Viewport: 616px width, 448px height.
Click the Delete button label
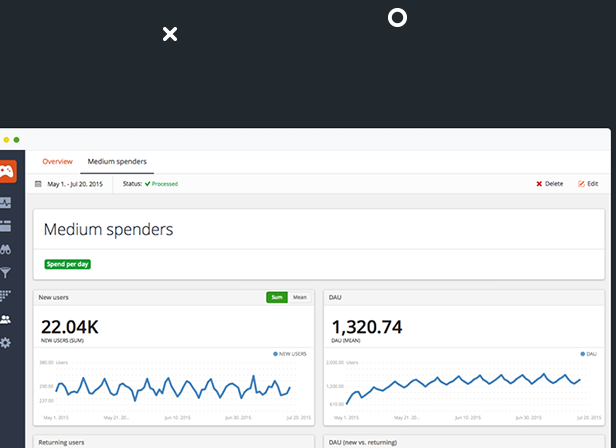tap(554, 184)
